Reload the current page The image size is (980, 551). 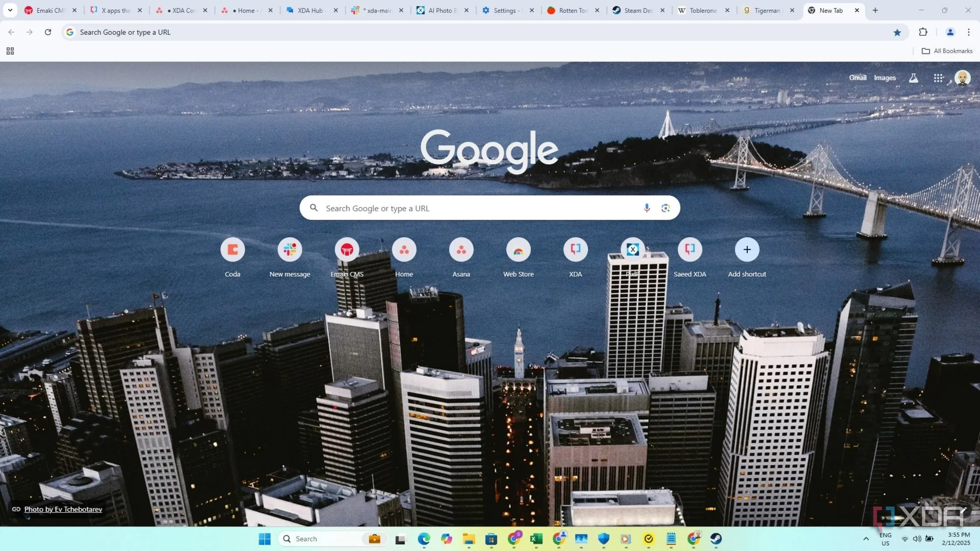pyautogui.click(x=48, y=32)
